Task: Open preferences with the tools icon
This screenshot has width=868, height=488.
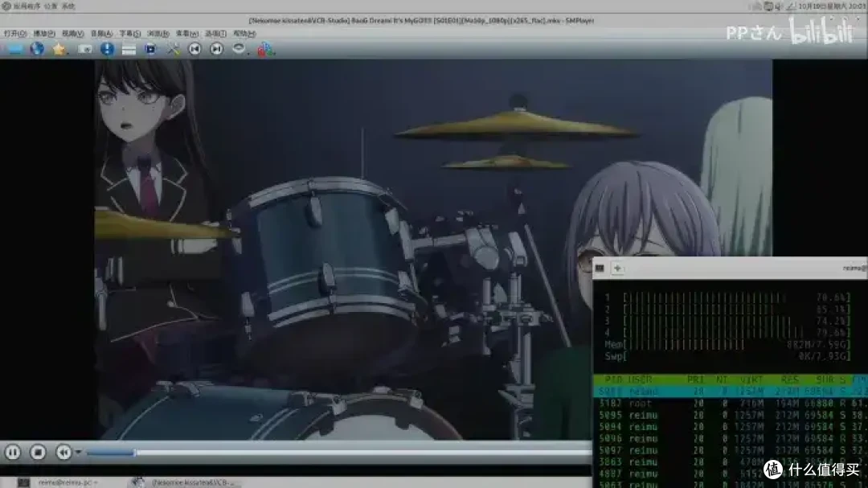Action: coord(174,49)
